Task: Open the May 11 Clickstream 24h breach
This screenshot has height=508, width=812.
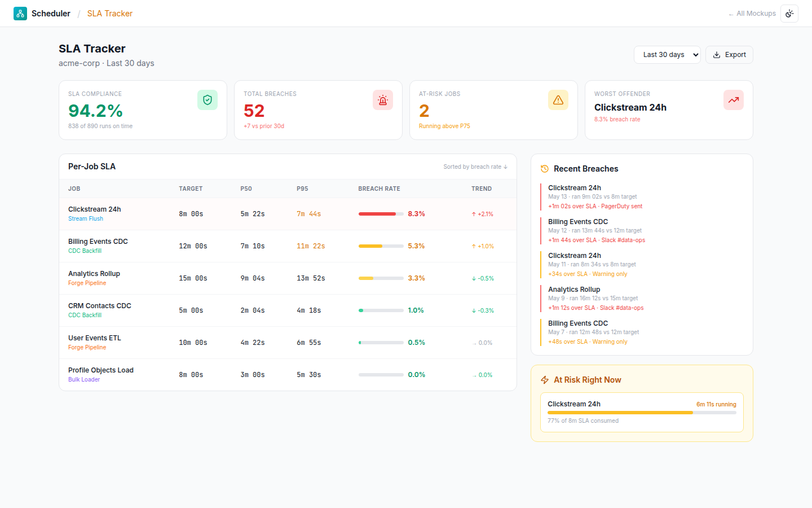Action: click(x=642, y=265)
